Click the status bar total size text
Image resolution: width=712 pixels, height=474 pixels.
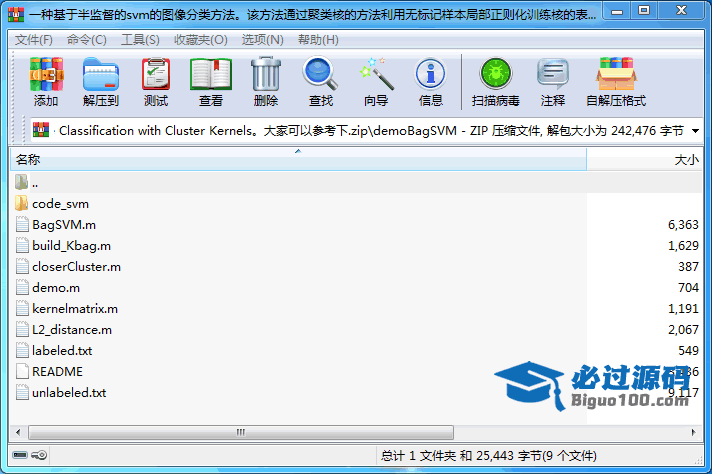click(489, 455)
